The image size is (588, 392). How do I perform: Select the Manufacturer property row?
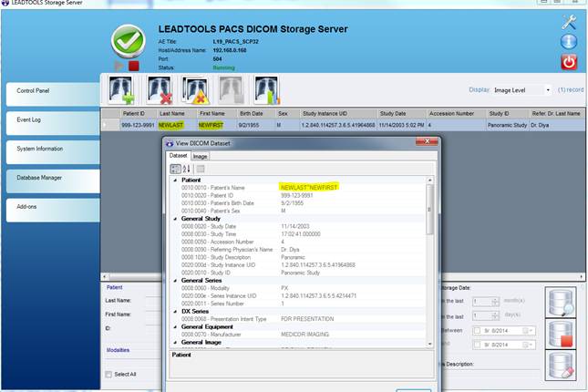pyautogui.click(x=303, y=335)
